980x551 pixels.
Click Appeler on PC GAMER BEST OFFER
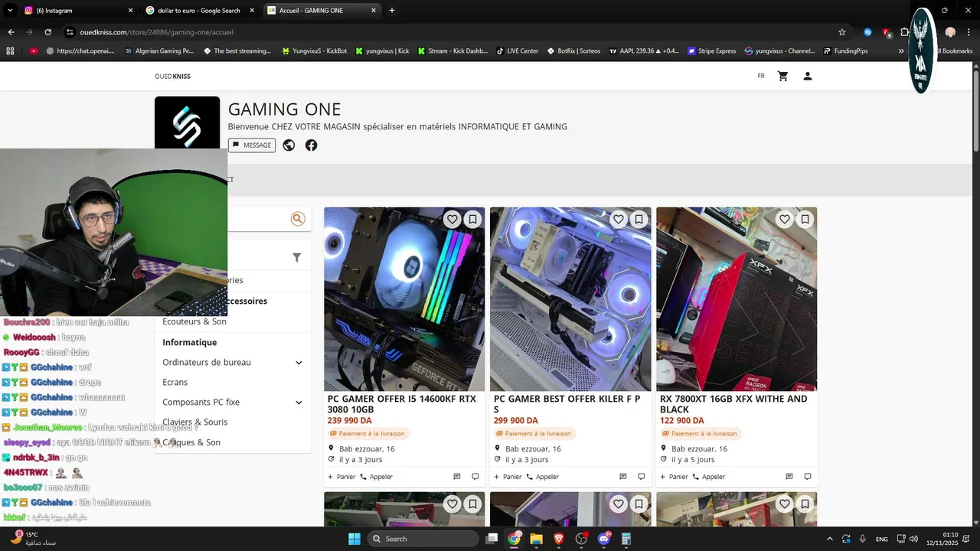coord(542,477)
